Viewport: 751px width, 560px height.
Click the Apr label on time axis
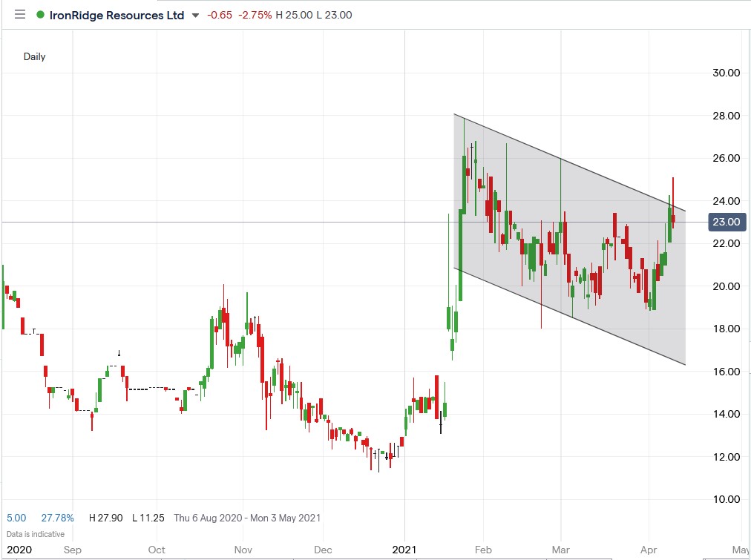pos(649,550)
